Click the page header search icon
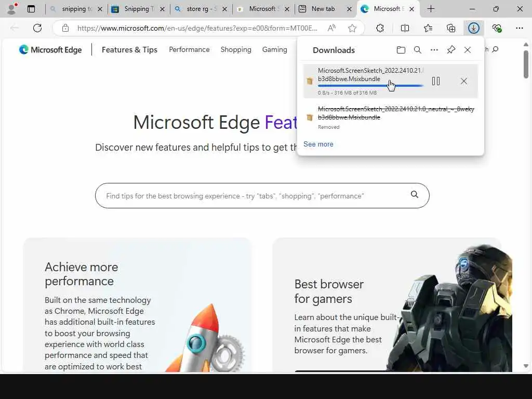The height and width of the screenshot is (399, 532). click(x=495, y=49)
